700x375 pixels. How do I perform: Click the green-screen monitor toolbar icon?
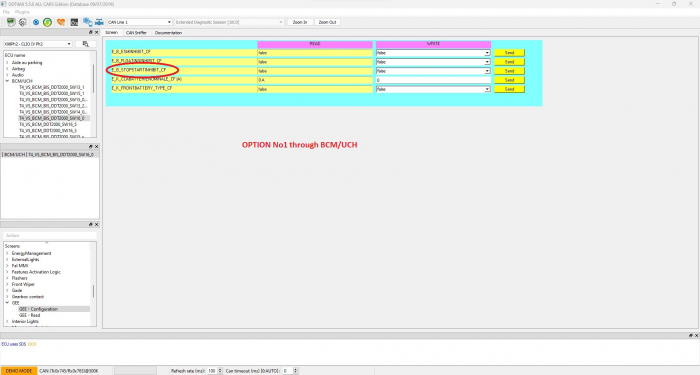[11, 22]
